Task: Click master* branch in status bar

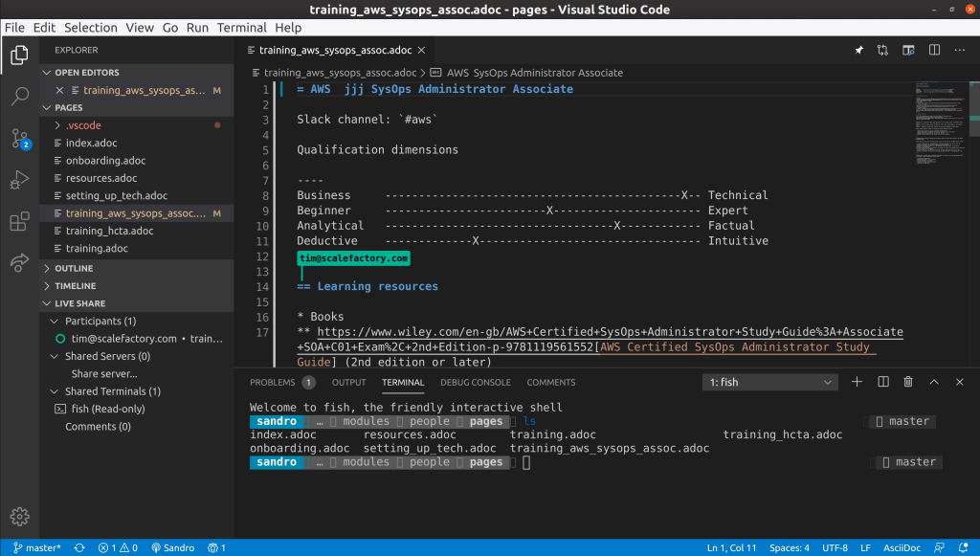Action: [x=37, y=548]
